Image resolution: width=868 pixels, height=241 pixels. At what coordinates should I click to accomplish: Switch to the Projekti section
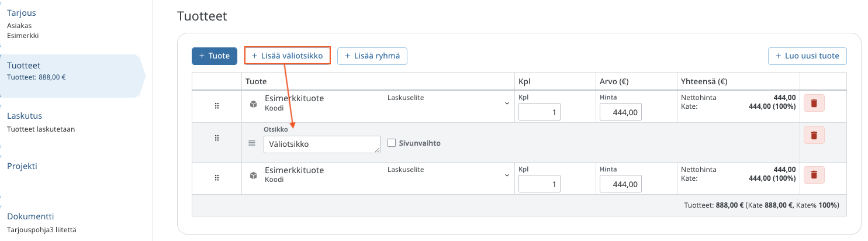pyautogui.click(x=22, y=166)
